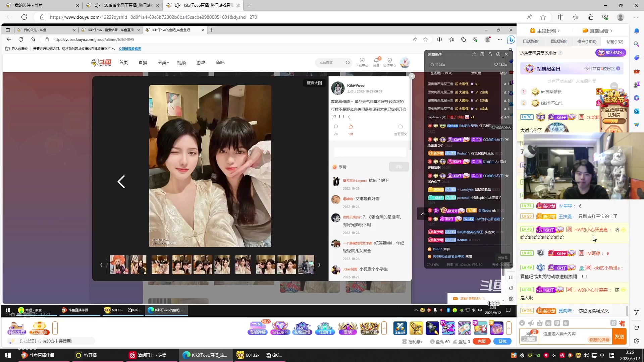The width and height of the screenshot is (644, 362).
Task: Switch to the 钻粉(132) tab
Action: coord(614,41)
